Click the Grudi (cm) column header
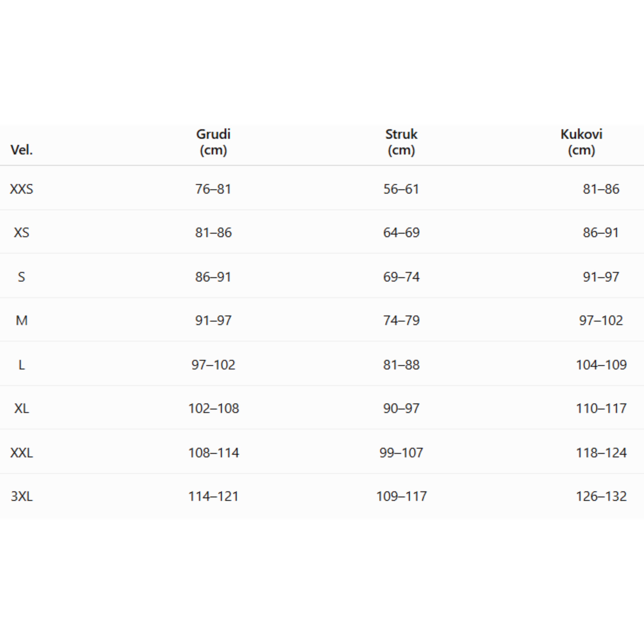The height and width of the screenshot is (644, 644). 213,142
